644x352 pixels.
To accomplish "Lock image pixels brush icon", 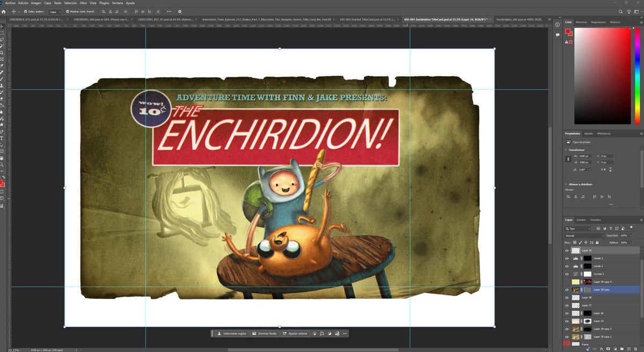I will tap(581, 243).
